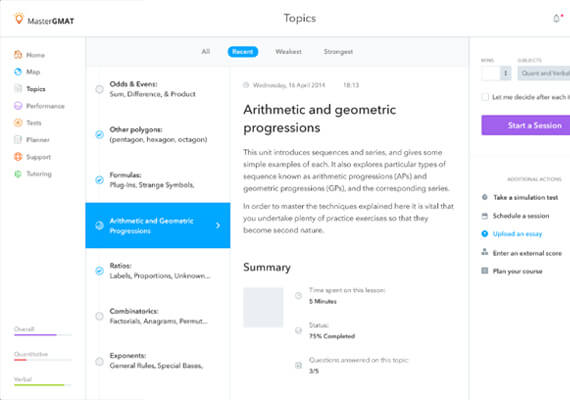This screenshot has height=400, width=570.
Task: Click the Overall progress bar
Action: (x=43, y=335)
